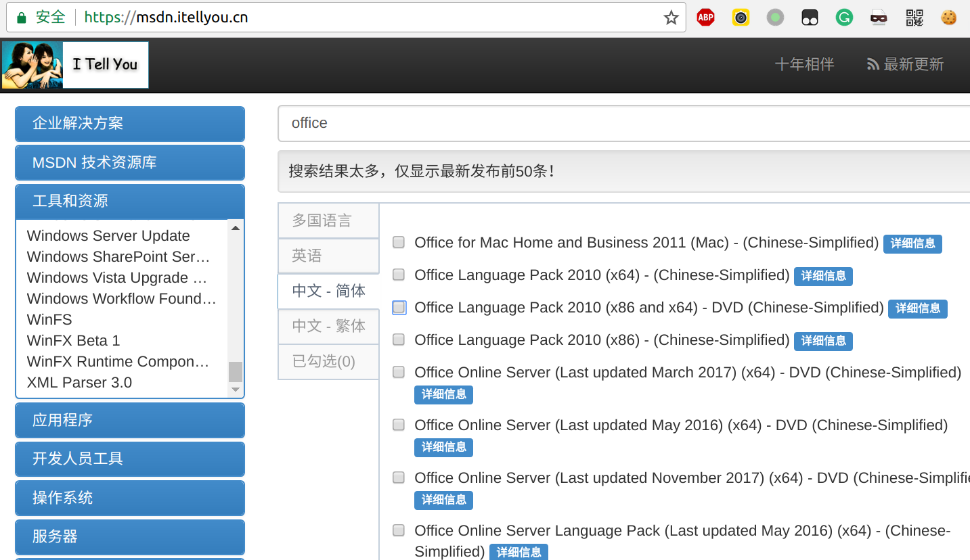This screenshot has height=560, width=970.
Task: Click the browser address bar URL
Action: coord(166,18)
